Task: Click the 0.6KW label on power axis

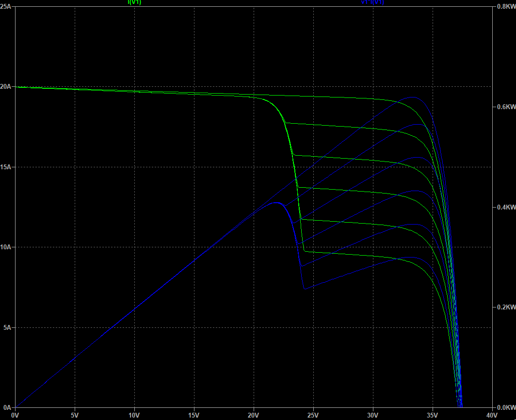Action: (x=505, y=107)
